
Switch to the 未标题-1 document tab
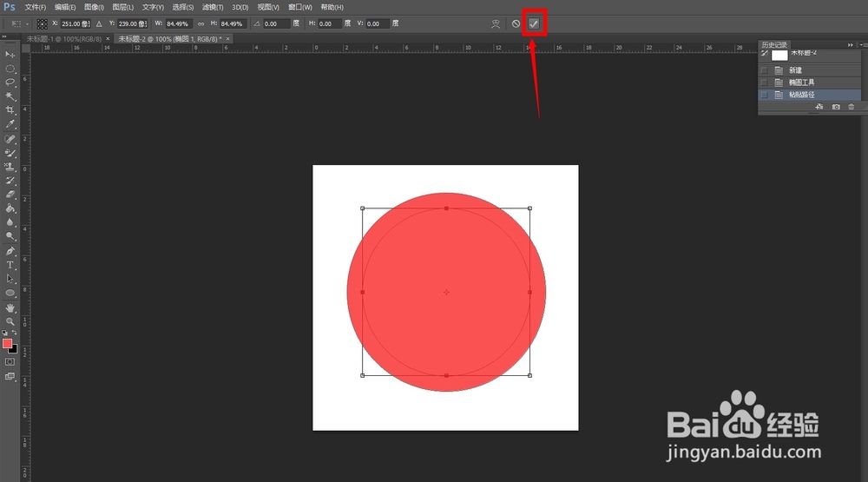[x=64, y=39]
